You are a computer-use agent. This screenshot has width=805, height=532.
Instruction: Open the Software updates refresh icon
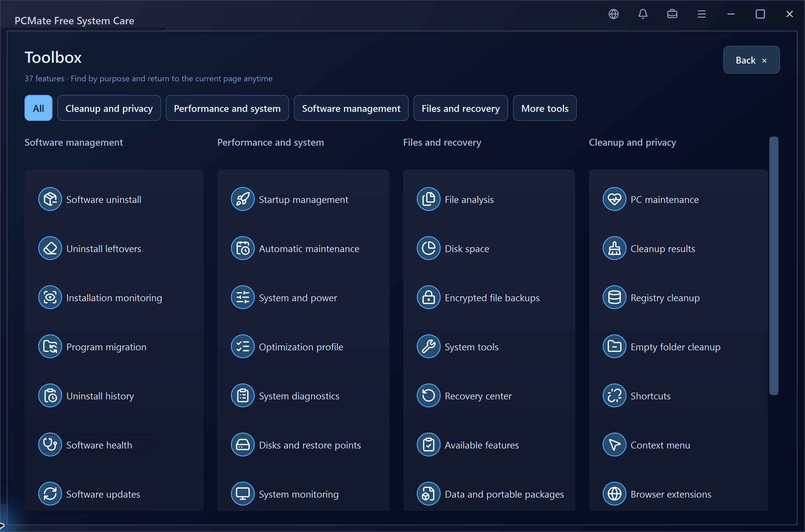pyautogui.click(x=50, y=494)
